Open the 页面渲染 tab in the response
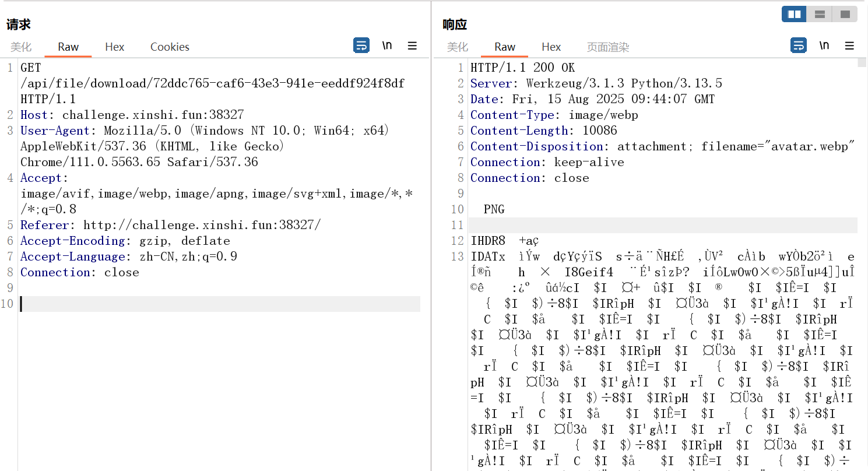The height and width of the screenshot is (471, 868). pyautogui.click(x=608, y=47)
